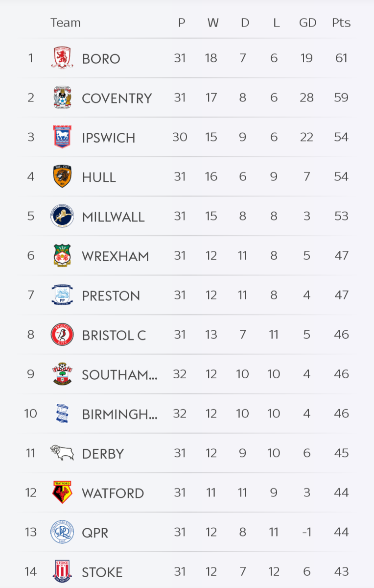Tap the Wrexham club crest
The image size is (374, 588).
(62, 256)
